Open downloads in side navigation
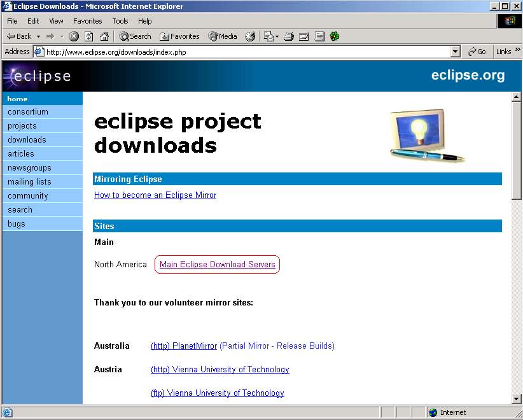Viewport: 523px width, 420px height. [x=43, y=140]
